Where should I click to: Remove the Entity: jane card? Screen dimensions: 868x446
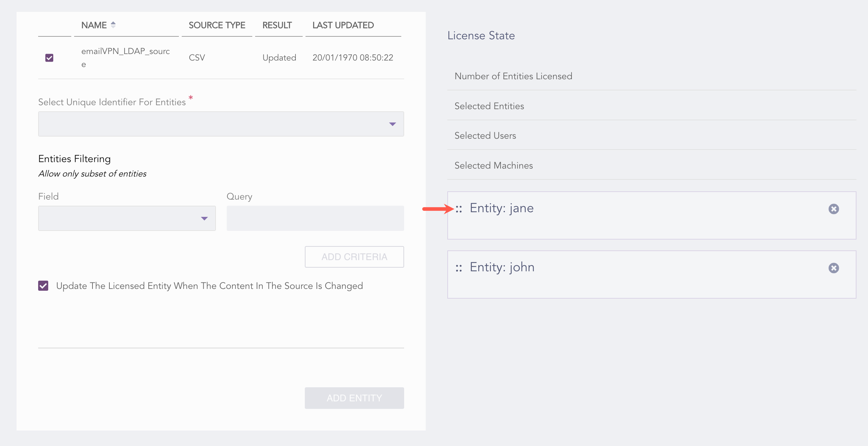click(833, 209)
